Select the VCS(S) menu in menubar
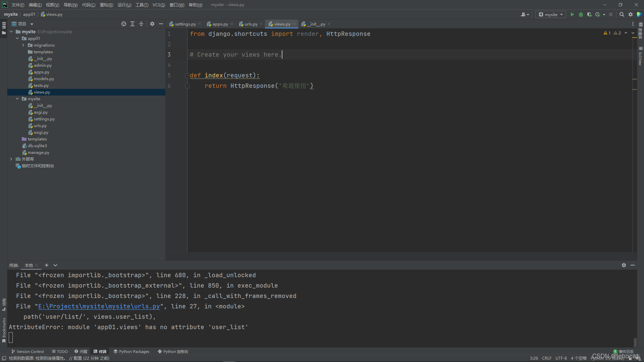The height and width of the screenshot is (362, 644). pyautogui.click(x=159, y=4)
